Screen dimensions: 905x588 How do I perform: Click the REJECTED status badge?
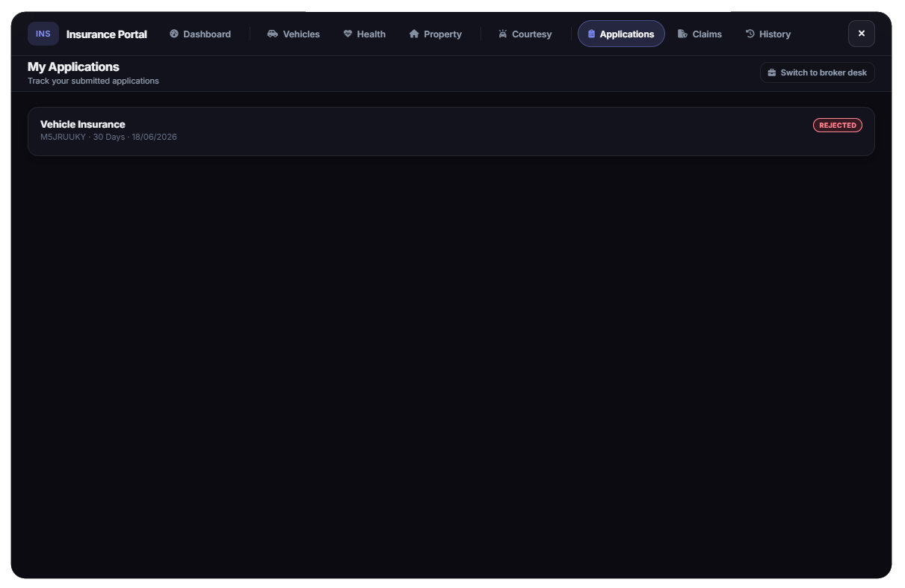tap(838, 126)
